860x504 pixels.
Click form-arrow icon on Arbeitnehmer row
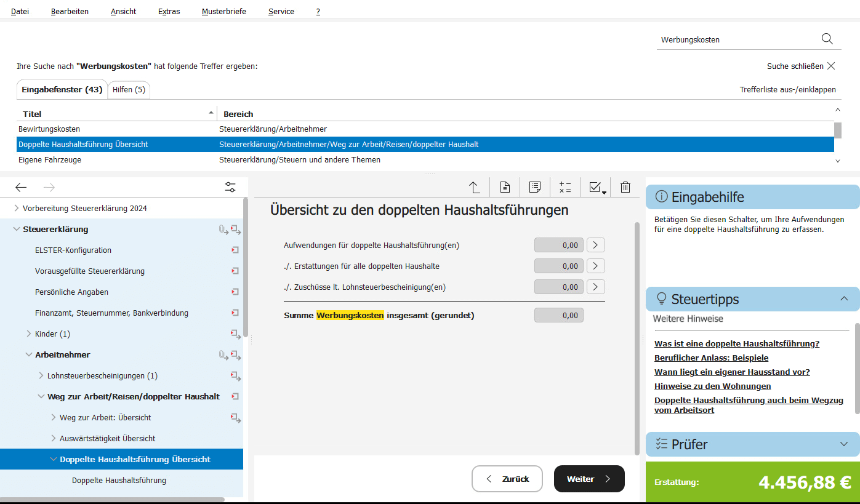[x=235, y=355]
